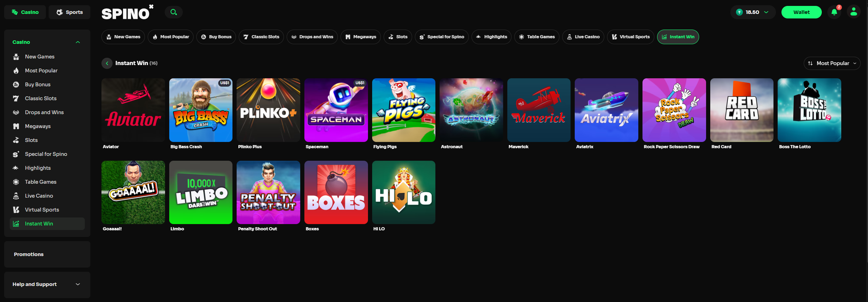Open the Promotions panel
868x302 pixels.
[x=47, y=254]
